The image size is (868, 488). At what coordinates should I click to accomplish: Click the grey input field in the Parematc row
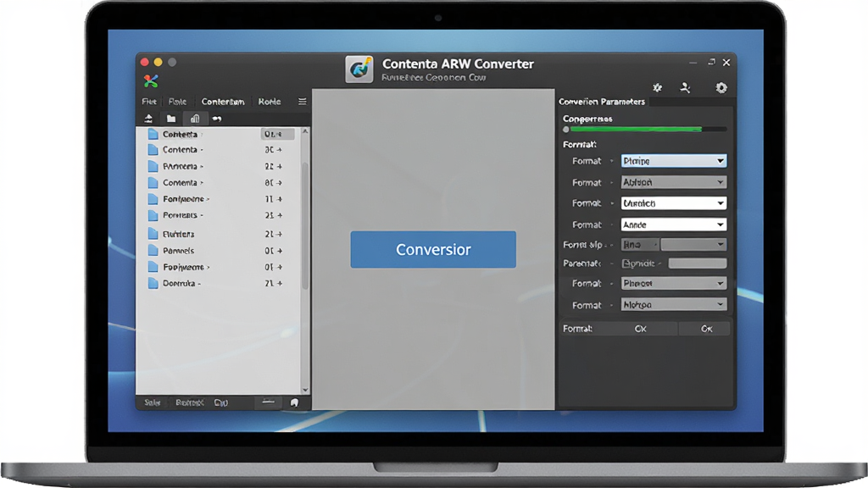[698, 263]
